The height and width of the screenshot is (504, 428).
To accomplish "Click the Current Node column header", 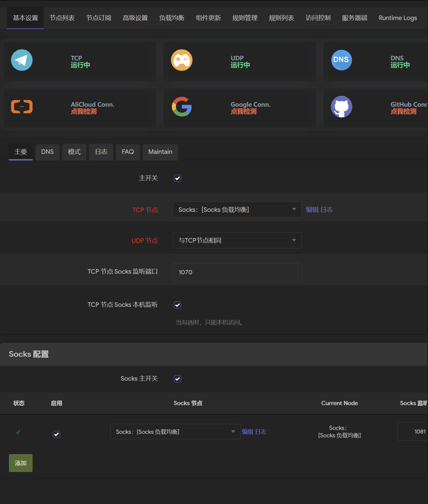I will point(340,403).
